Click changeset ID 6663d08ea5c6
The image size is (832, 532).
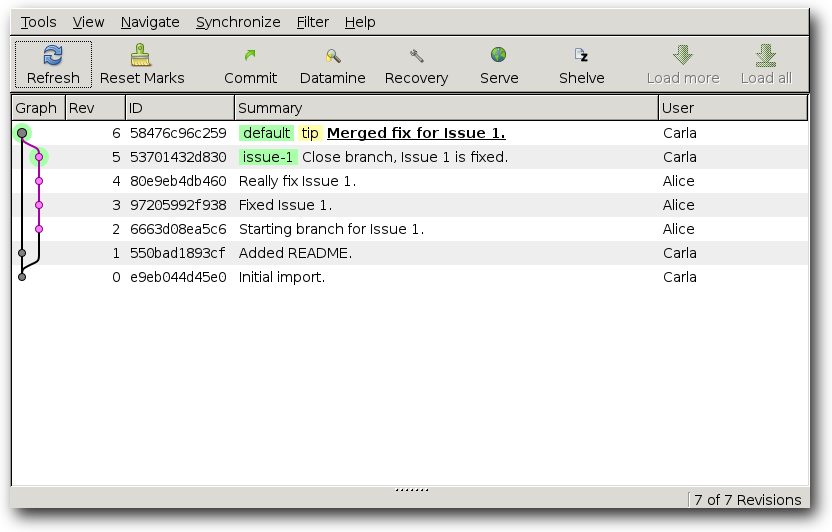[x=178, y=229]
